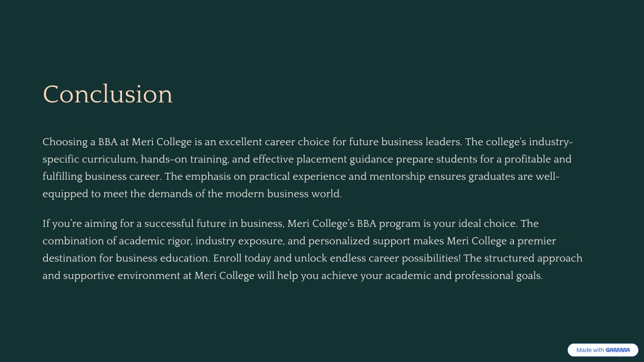Click the words 'Made with' in the badge
Image resolution: width=644 pixels, height=362 pixels.
tap(590, 350)
